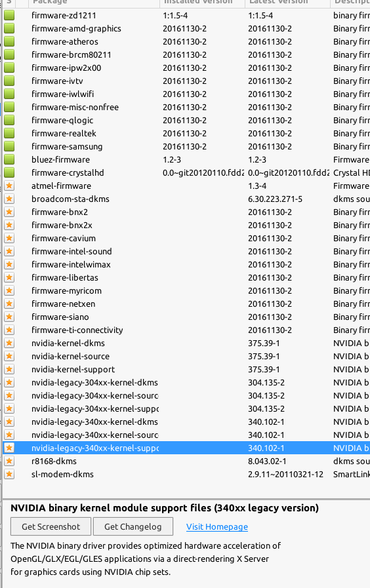The width and height of the screenshot is (370, 588).
Task: Select nvidia-kernel-support package row
Action: pyautogui.click(x=186, y=369)
